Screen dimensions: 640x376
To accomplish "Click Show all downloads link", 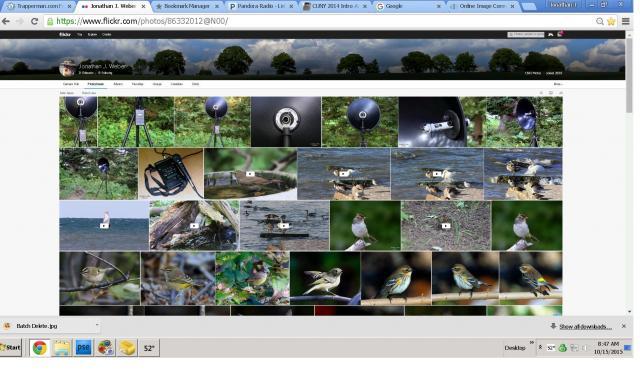I will (585, 327).
